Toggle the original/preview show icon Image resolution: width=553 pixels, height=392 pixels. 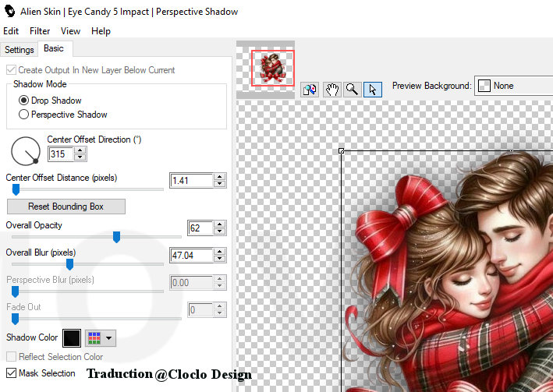point(310,89)
